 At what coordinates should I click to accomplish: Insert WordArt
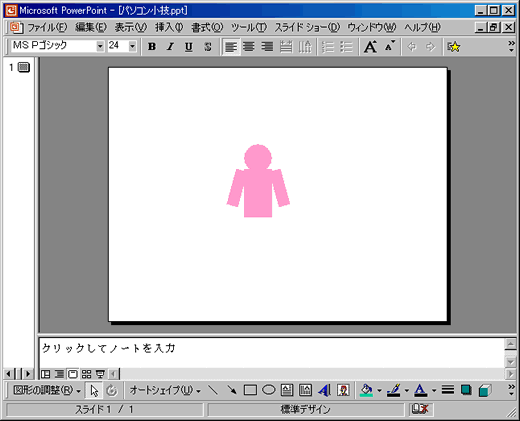[324, 390]
